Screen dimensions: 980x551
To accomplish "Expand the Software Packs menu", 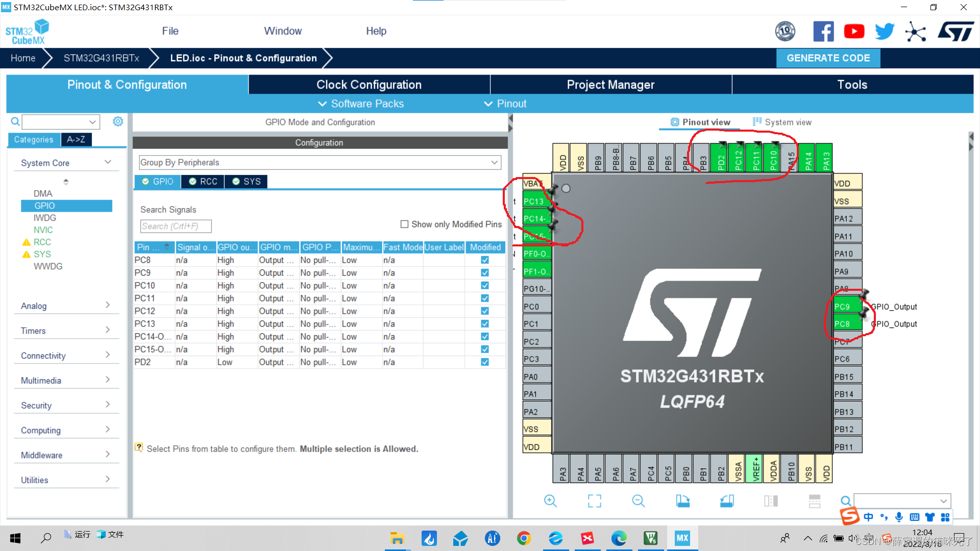I will 361,104.
